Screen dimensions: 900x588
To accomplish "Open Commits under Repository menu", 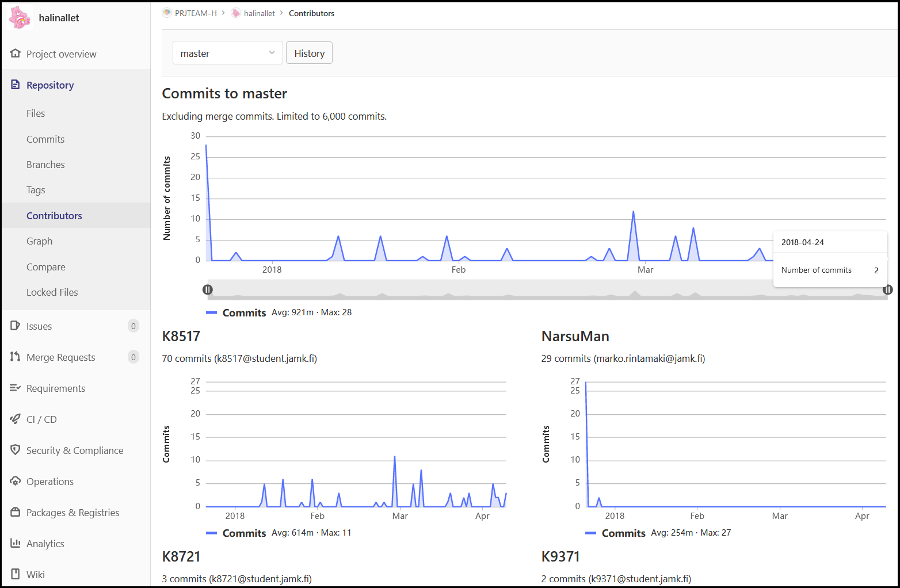I will click(x=45, y=139).
